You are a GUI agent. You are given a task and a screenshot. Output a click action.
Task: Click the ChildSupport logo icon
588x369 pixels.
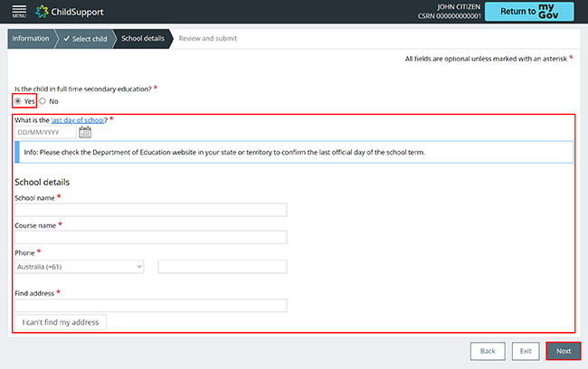42,12
